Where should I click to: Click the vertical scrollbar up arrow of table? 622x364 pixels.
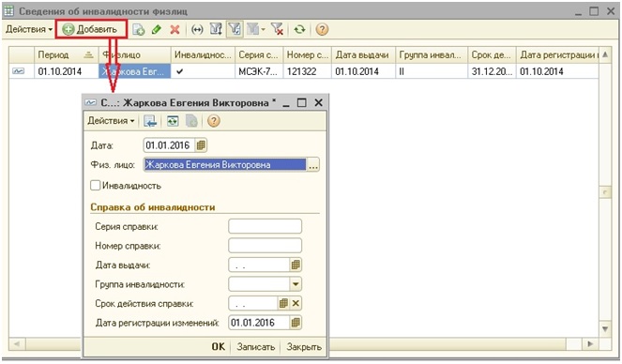coord(605,54)
